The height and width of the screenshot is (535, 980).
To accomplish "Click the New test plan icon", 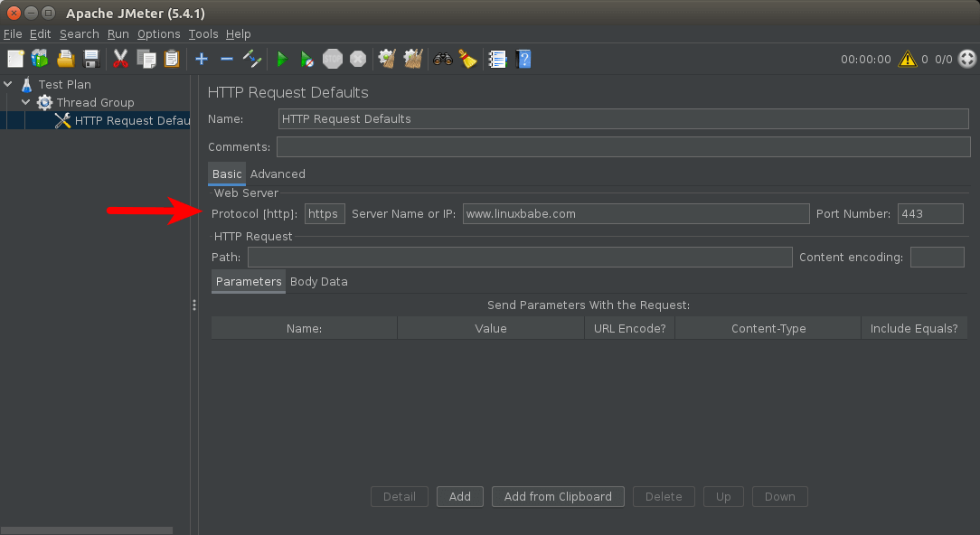I will tap(15, 60).
